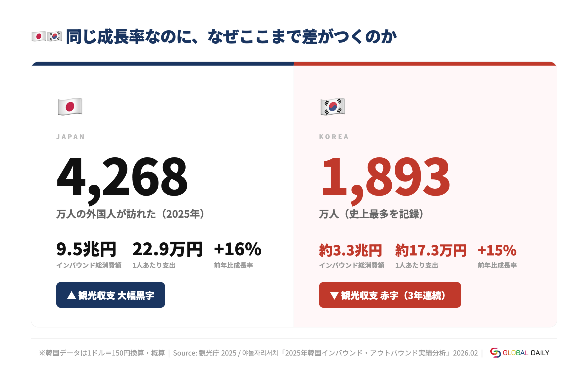588x375 pixels.
Task: Click the +15% growth rate figure
Action: tap(497, 250)
